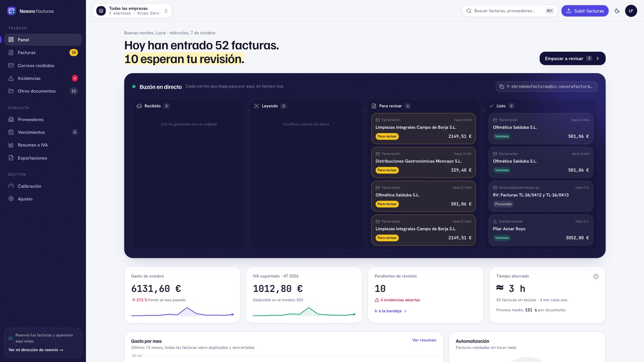This screenshot has height=362, width=644.
Task: Open the Ver resumen link
Action: tap(424, 340)
